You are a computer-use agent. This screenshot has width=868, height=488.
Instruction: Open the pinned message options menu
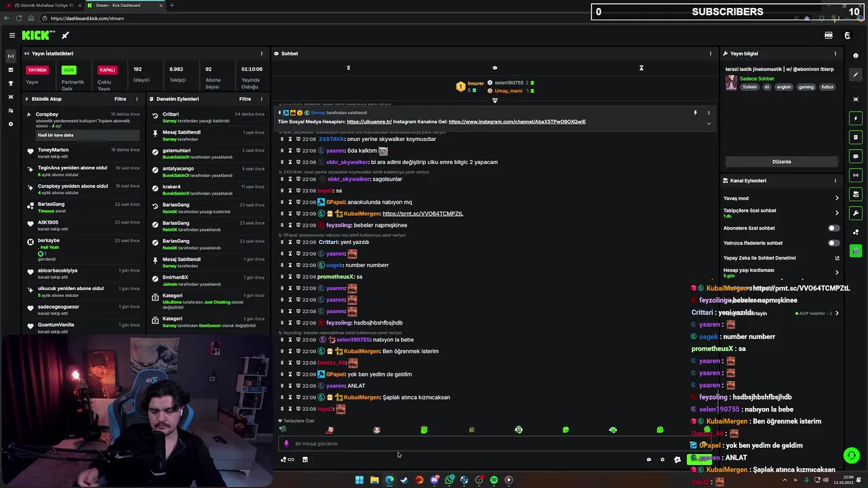pyautogui.click(x=709, y=113)
